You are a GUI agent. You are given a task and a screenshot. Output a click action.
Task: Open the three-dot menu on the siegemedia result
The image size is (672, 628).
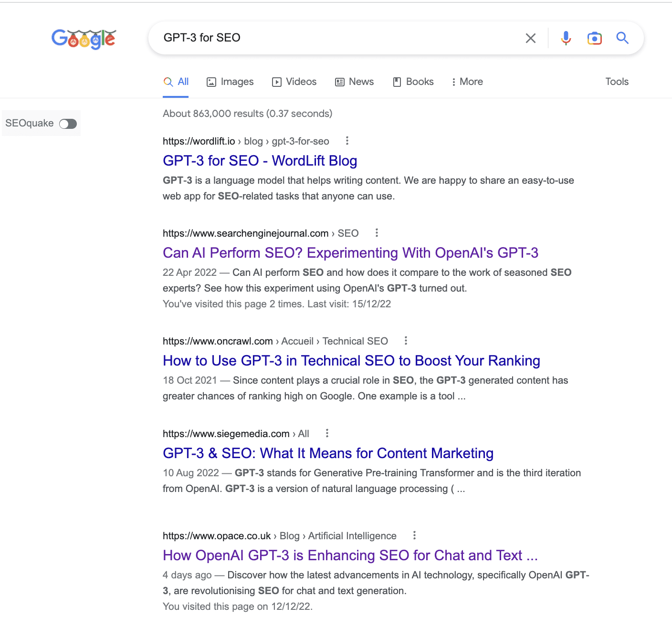327,433
